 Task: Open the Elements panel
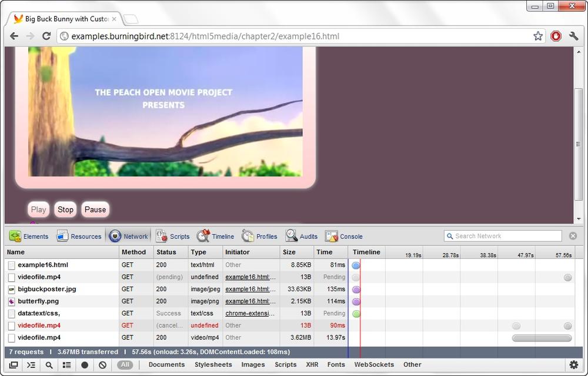pos(29,237)
